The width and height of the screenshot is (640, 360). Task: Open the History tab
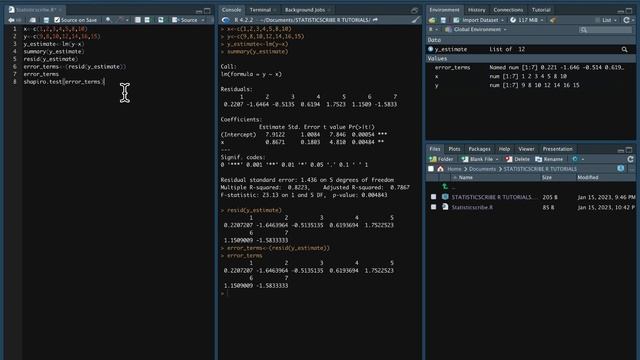pyautogui.click(x=476, y=10)
